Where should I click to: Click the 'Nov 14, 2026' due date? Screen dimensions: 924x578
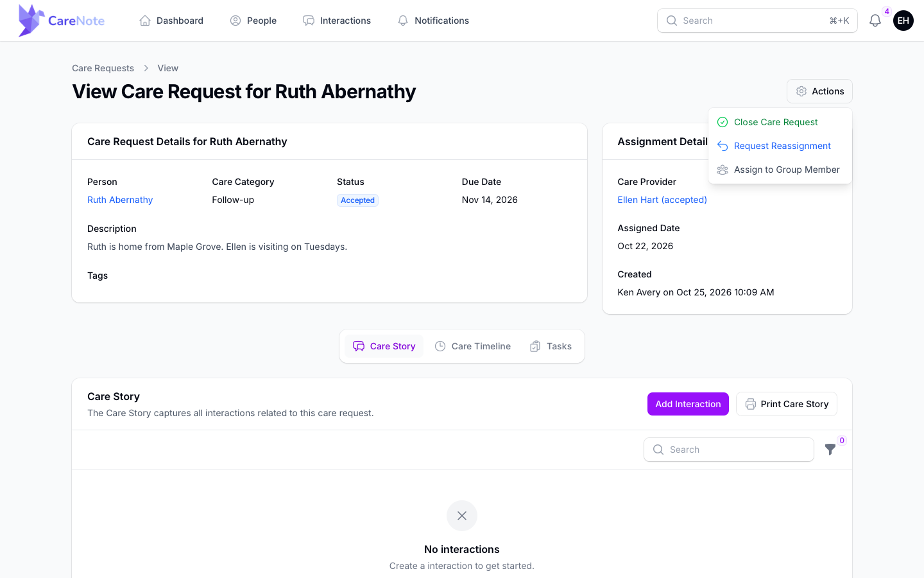[490, 200]
